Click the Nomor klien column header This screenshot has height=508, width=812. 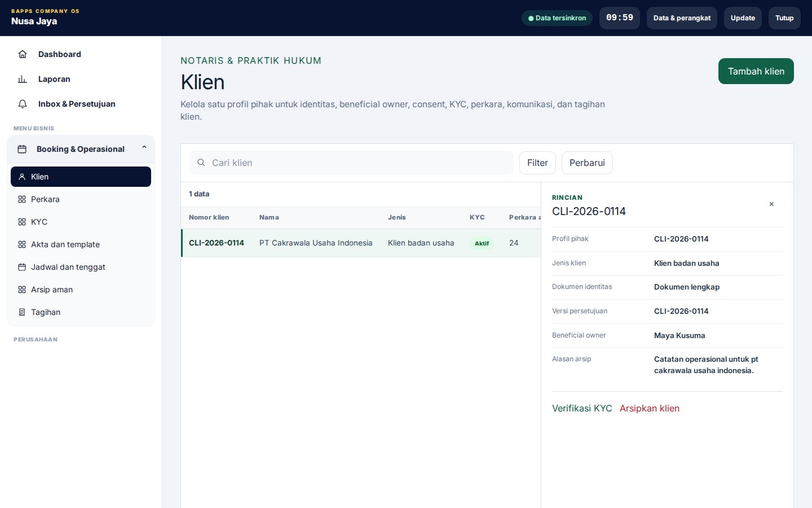coord(209,217)
